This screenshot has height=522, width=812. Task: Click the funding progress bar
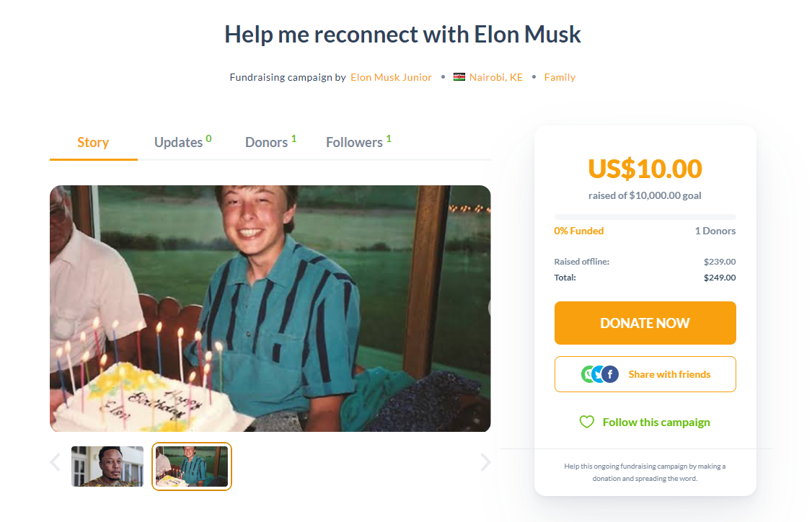point(645,217)
